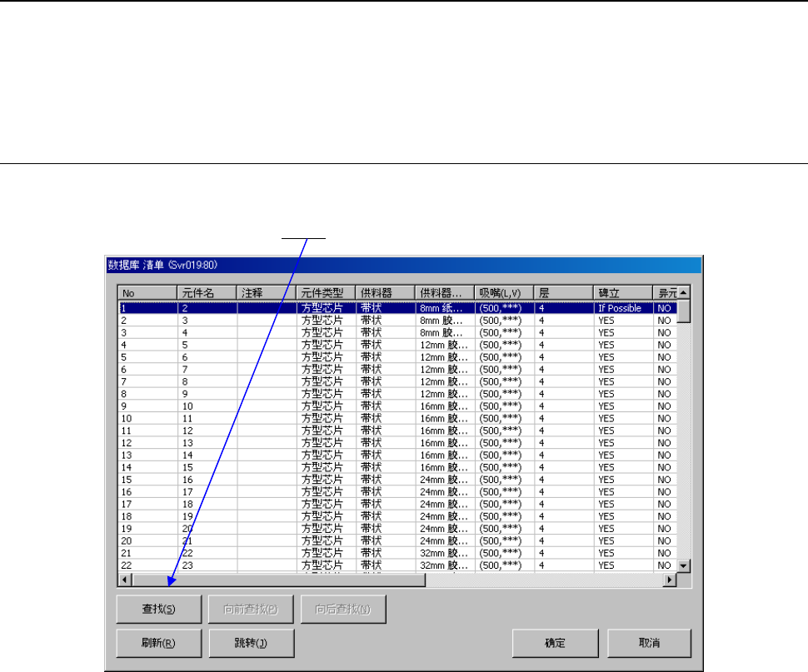Click the 查找(S) search button
The height and width of the screenshot is (672, 808).
click(x=159, y=610)
